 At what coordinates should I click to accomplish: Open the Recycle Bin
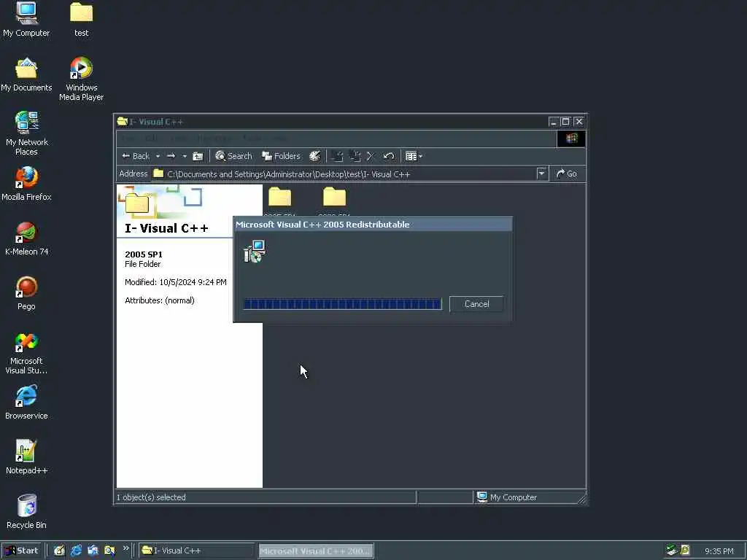[x=27, y=512]
